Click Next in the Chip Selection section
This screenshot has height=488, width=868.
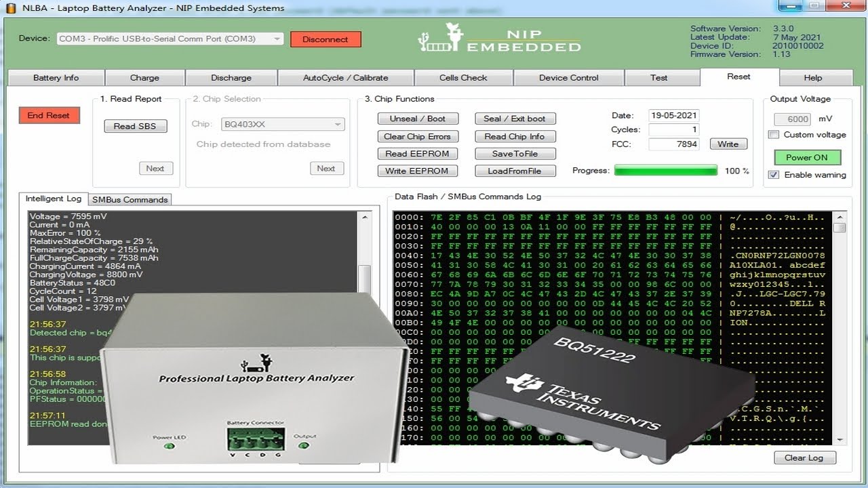326,168
